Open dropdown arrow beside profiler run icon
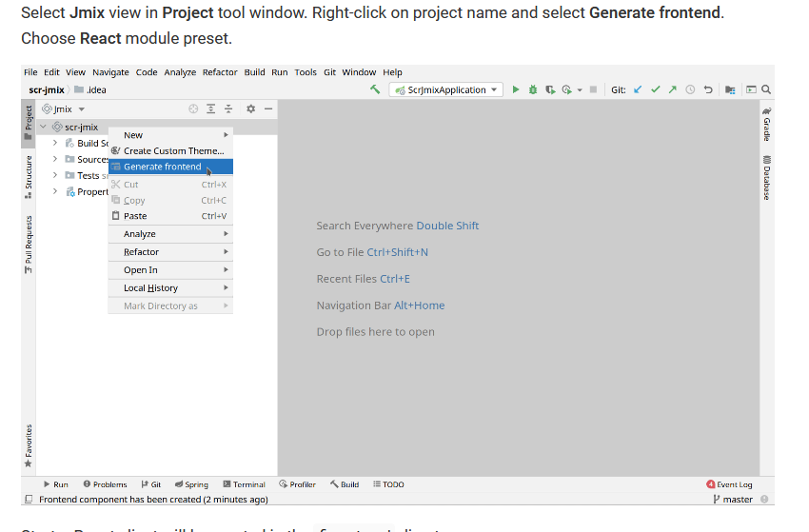The height and width of the screenshot is (532, 809). click(x=580, y=90)
